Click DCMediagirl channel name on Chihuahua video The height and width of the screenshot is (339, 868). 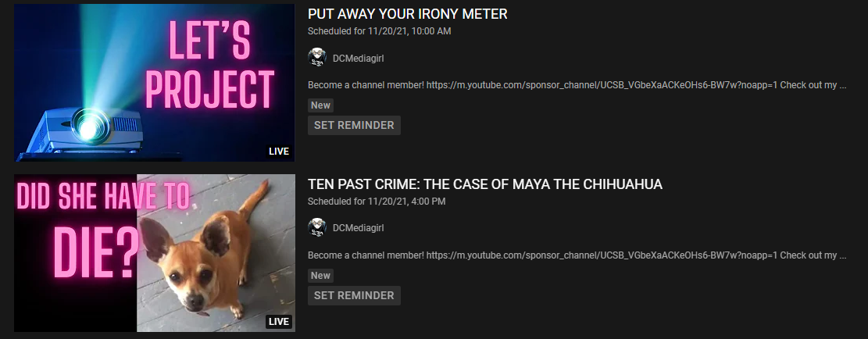point(358,228)
